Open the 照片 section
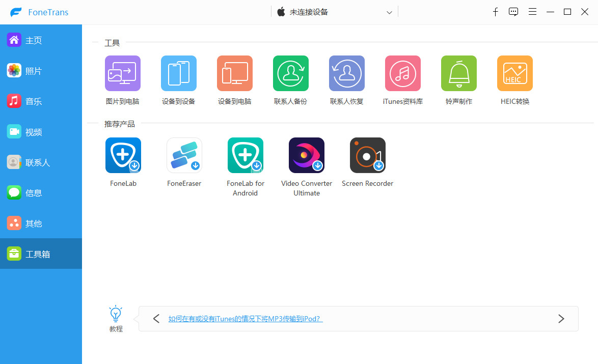 pyautogui.click(x=41, y=71)
